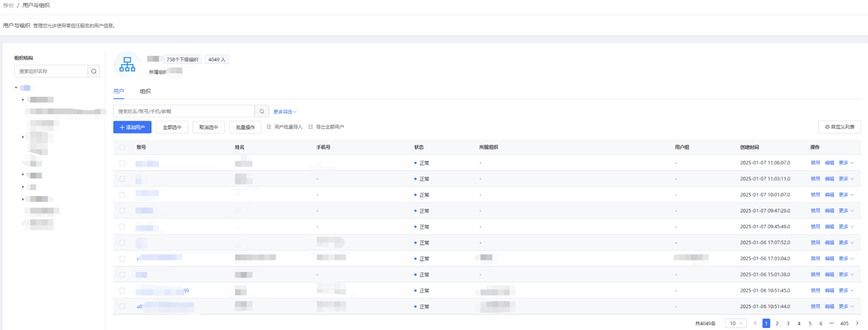Switch to the 组织 tab
The width and height of the screenshot is (868, 330).
pyautogui.click(x=145, y=91)
